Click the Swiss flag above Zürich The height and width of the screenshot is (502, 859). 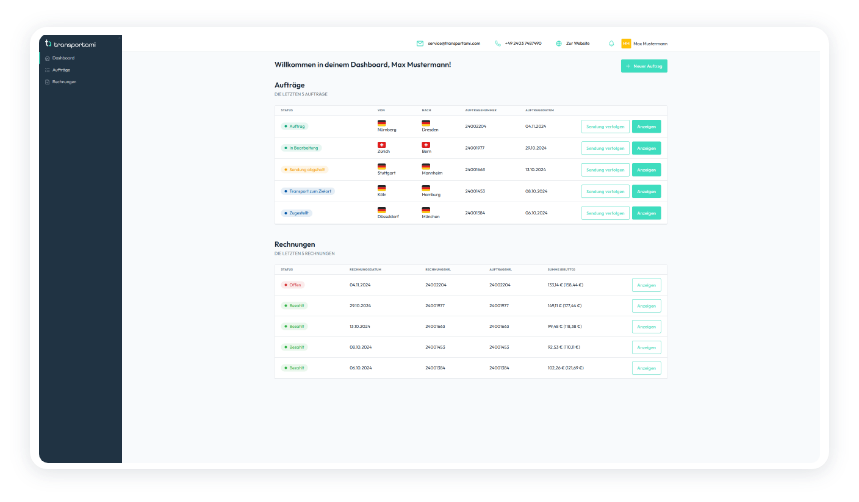coord(382,145)
